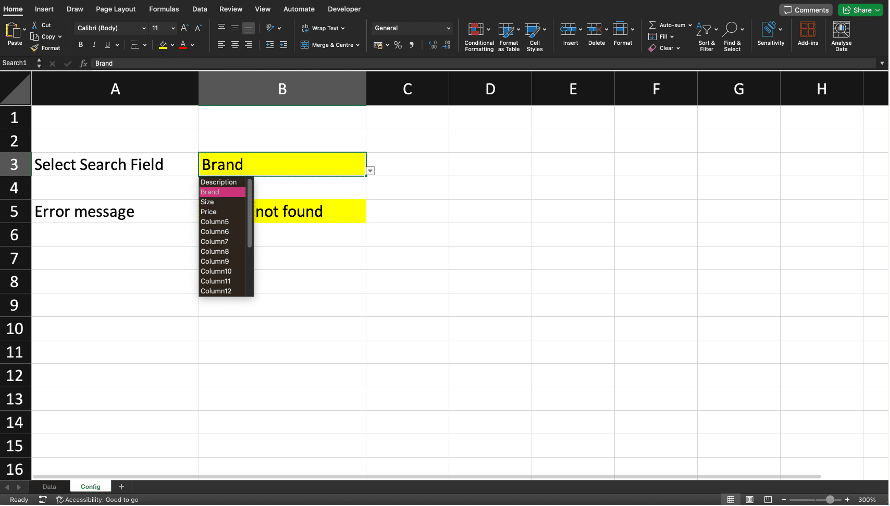Click the Find & Select magnifier
This screenshot has width=890, height=506.
coord(732,31)
